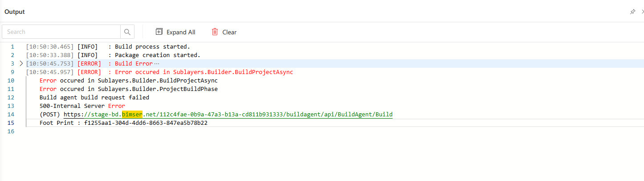644x181 pixels.
Task: Click the Clear label text
Action: coord(229,32)
